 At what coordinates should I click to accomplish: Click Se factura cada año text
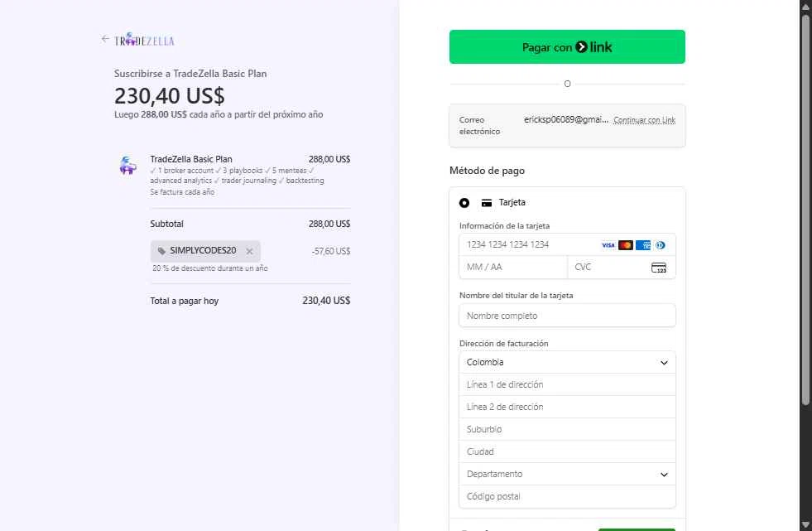(x=182, y=192)
